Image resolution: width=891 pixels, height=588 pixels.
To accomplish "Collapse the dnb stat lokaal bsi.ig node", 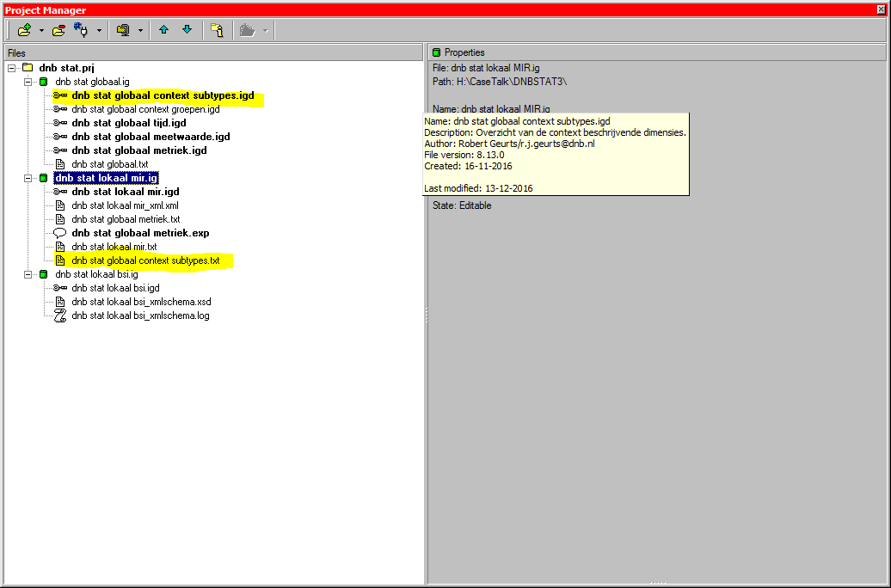I will click(28, 274).
